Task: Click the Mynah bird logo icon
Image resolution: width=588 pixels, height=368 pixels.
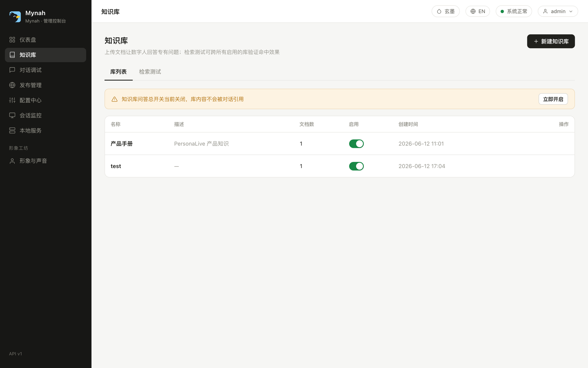Action: 15,17
